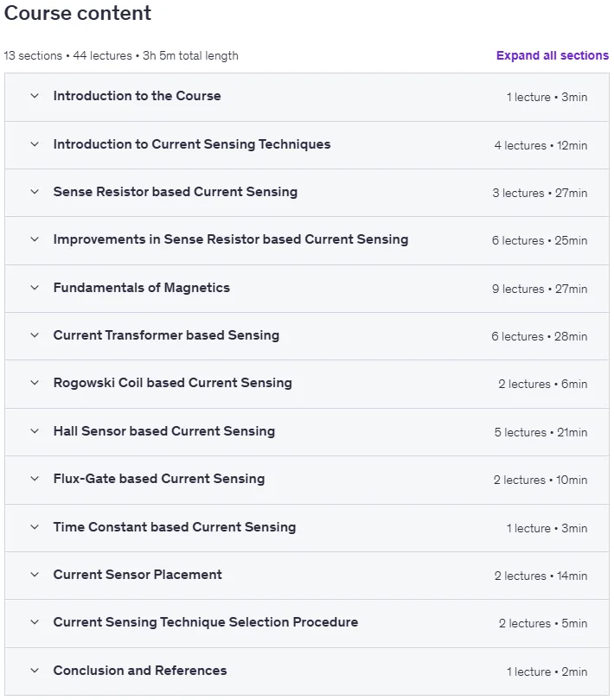Click the 9 lectures • 27min label
614x700 pixels.
(x=540, y=289)
